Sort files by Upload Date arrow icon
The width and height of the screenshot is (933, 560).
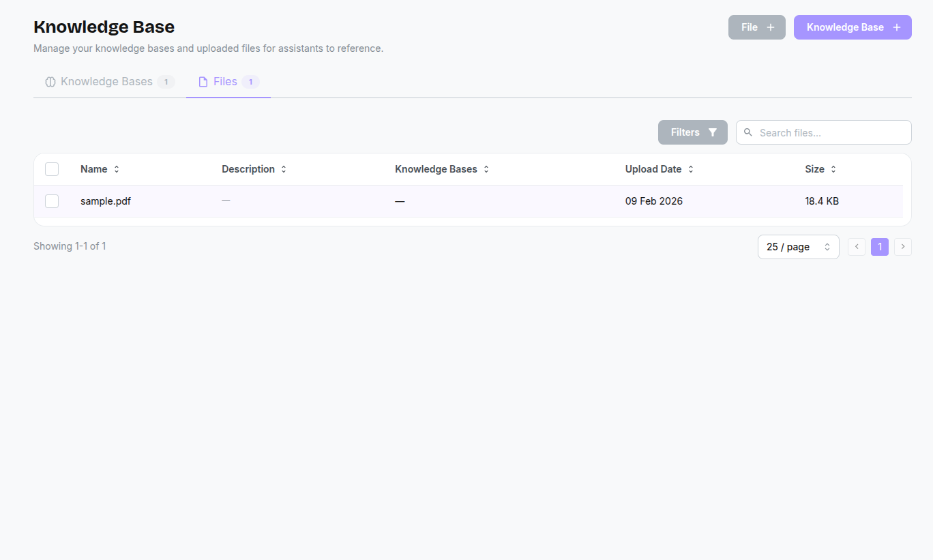point(691,169)
